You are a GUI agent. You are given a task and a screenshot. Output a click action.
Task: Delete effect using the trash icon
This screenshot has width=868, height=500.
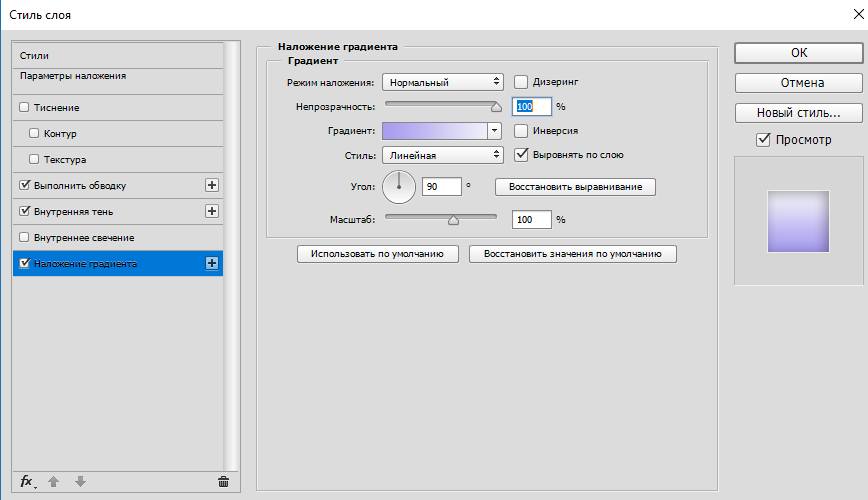pyautogui.click(x=223, y=481)
